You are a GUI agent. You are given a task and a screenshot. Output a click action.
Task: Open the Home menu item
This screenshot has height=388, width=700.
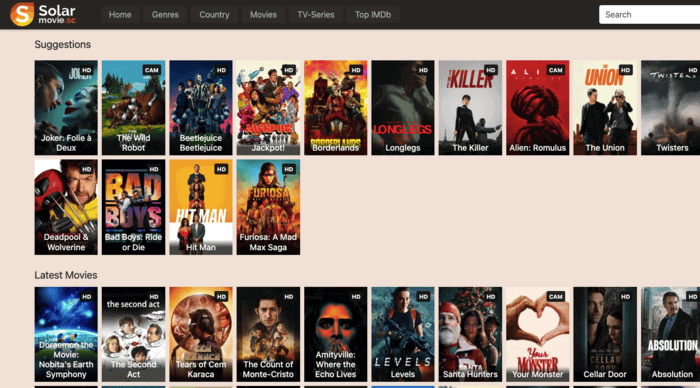coord(120,15)
